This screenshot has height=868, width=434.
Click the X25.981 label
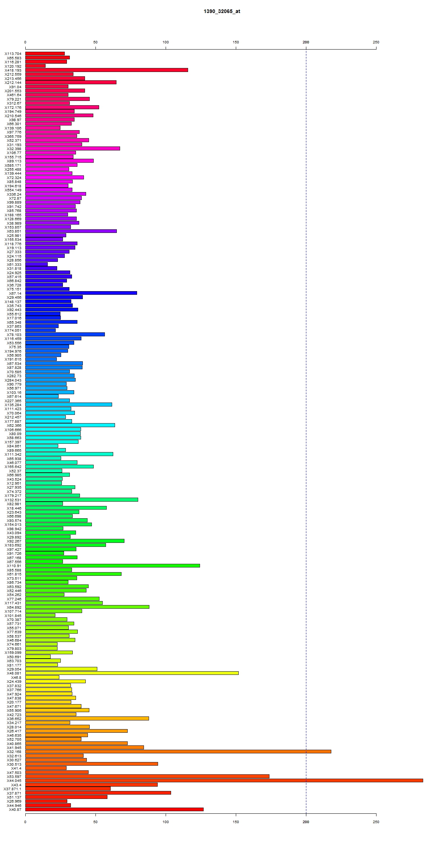pyautogui.click(x=14, y=235)
